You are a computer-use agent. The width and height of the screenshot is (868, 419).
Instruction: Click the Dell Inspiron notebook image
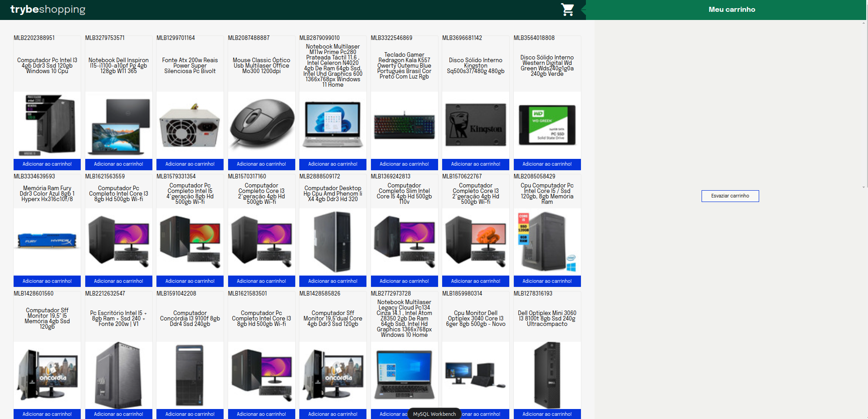[118, 125]
